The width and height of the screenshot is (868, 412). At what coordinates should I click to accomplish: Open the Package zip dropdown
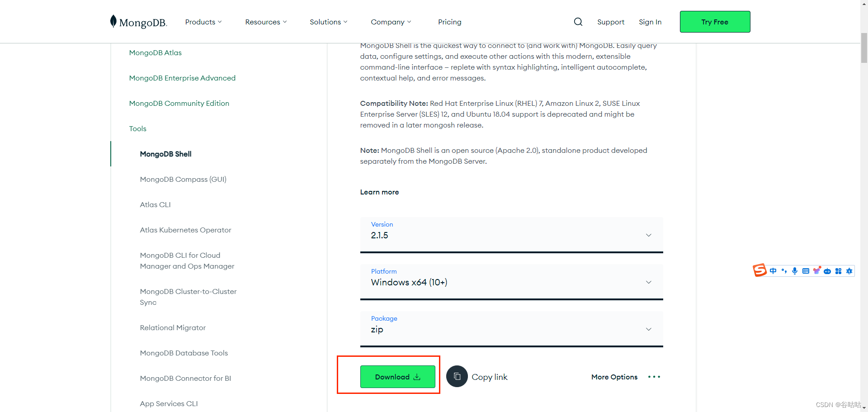[511, 329]
